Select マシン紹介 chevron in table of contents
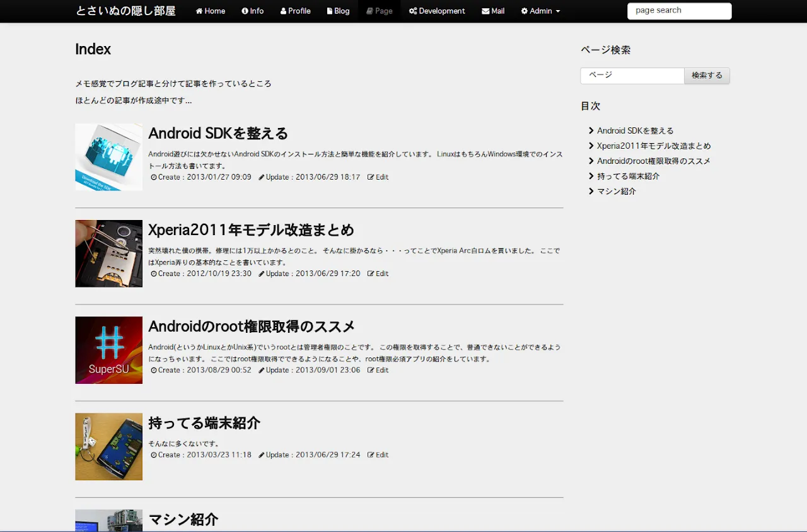The width and height of the screenshot is (807, 532). (x=591, y=192)
